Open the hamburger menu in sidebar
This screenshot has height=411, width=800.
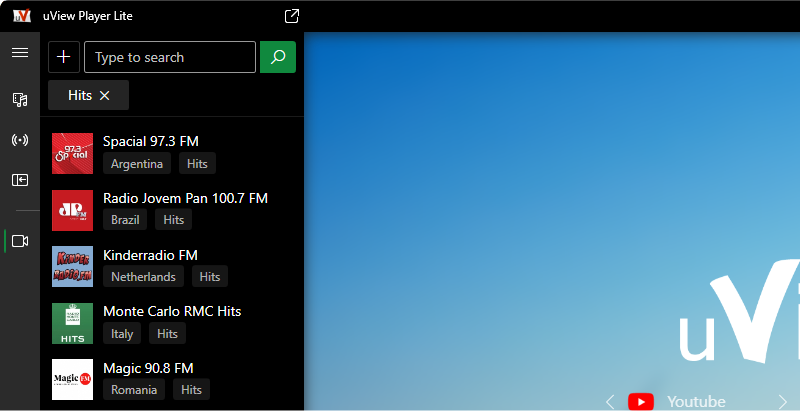click(x=20, y=53)
